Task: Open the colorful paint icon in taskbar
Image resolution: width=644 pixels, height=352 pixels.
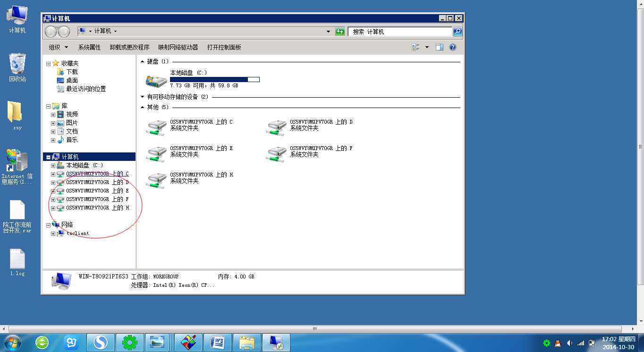Action: (x=188, y=343)
